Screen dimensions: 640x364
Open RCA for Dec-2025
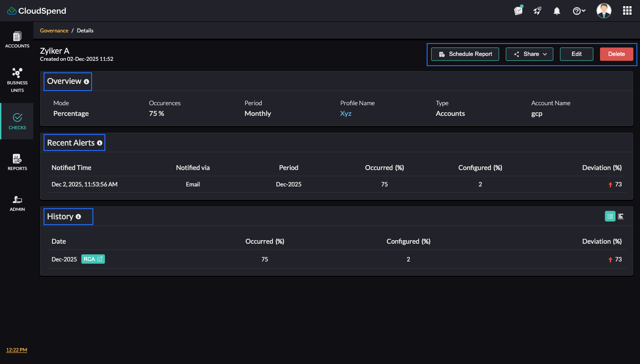tap(93, 259)
